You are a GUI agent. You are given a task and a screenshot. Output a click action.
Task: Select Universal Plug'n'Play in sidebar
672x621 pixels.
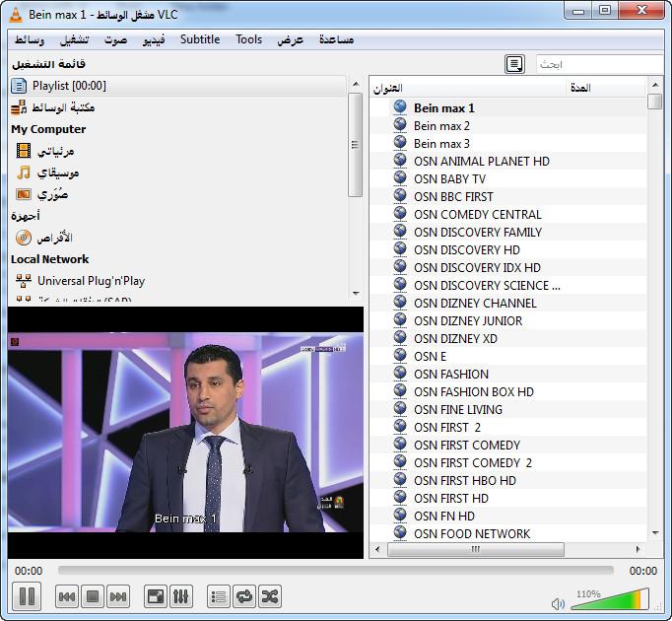click(x=91, y=281)
